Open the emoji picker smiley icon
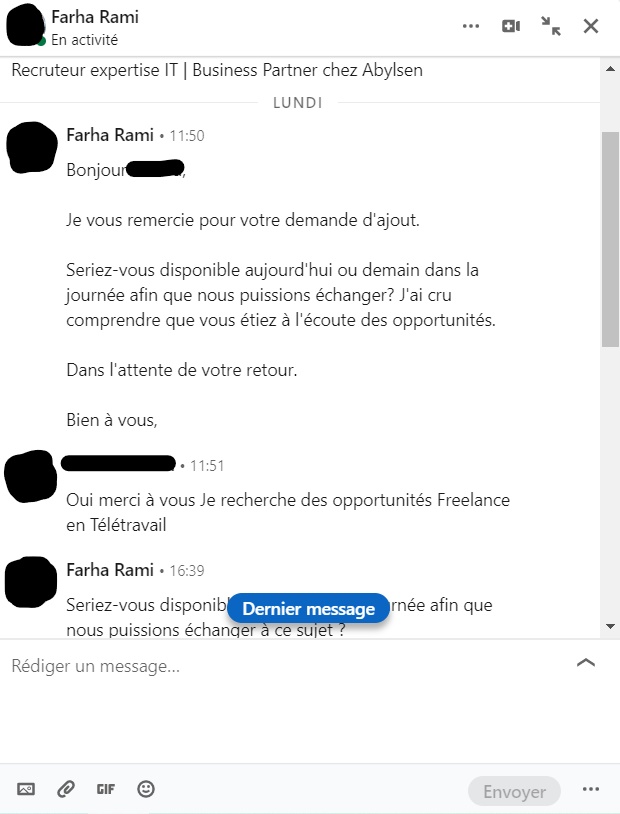The width and height of the screenshot is (620, 814). (x=146, y=789)
